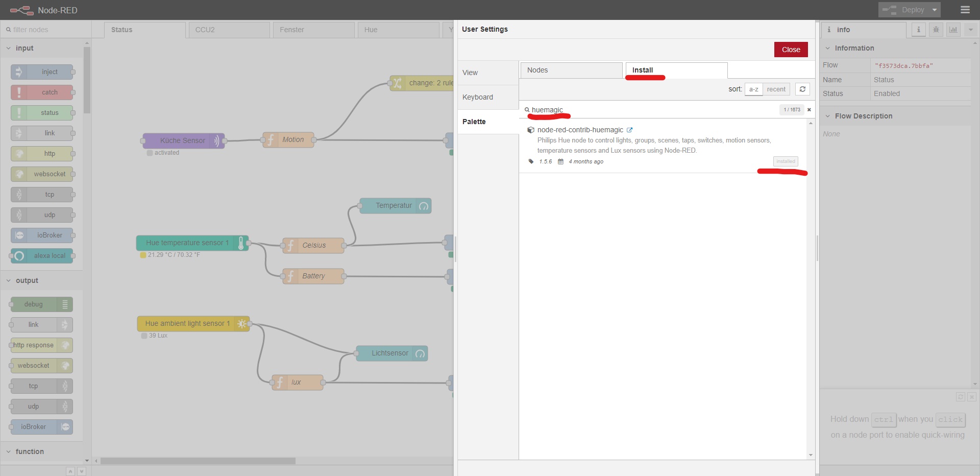Image resolution: width=980 pixels, height=476 pixels.
Task: Expand all palette categories
Action: (82, 471)
